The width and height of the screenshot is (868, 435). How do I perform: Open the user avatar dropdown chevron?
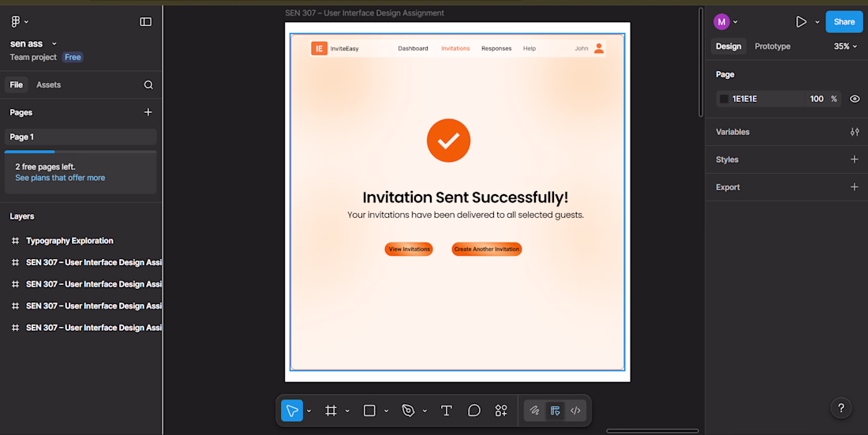pyautogui.click(x=735, y=22)
